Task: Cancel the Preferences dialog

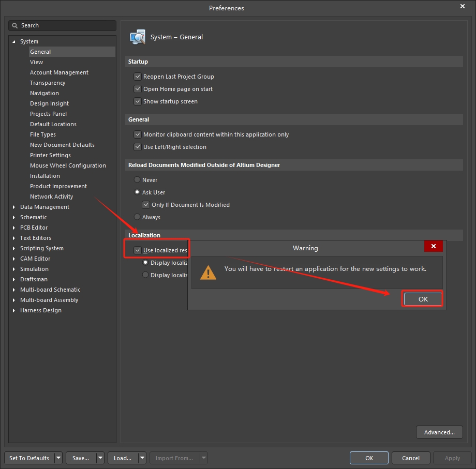Action: coord(411,458)
